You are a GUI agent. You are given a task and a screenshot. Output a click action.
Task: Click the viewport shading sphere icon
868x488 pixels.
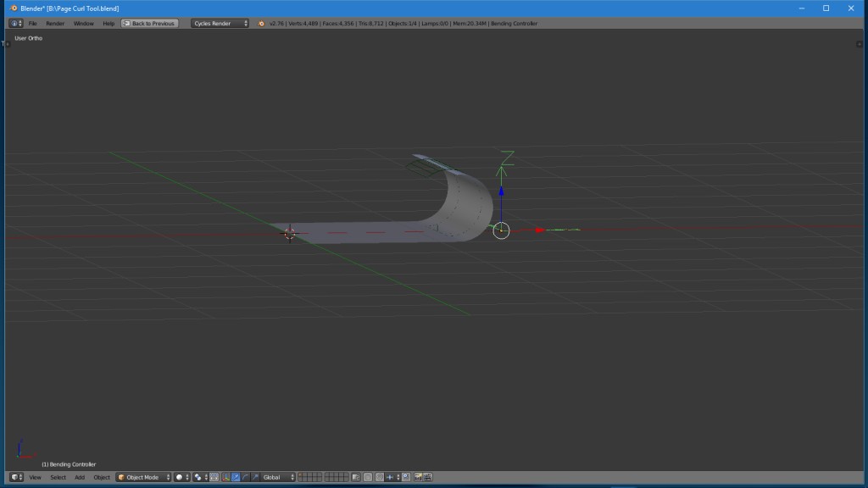180,476
